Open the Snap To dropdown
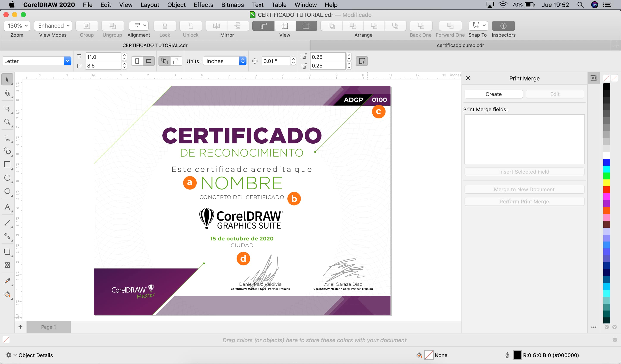 point(478,26)
